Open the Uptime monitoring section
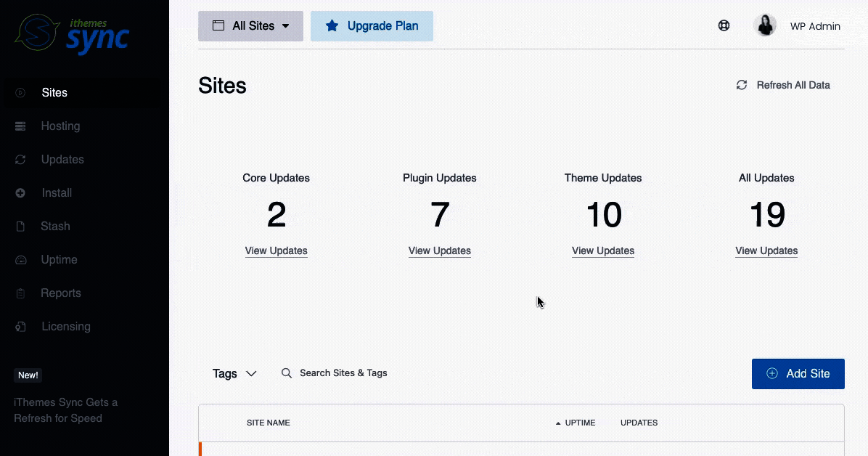The width and height of the screenshot is (868, 456). click(x=59, y=259)
